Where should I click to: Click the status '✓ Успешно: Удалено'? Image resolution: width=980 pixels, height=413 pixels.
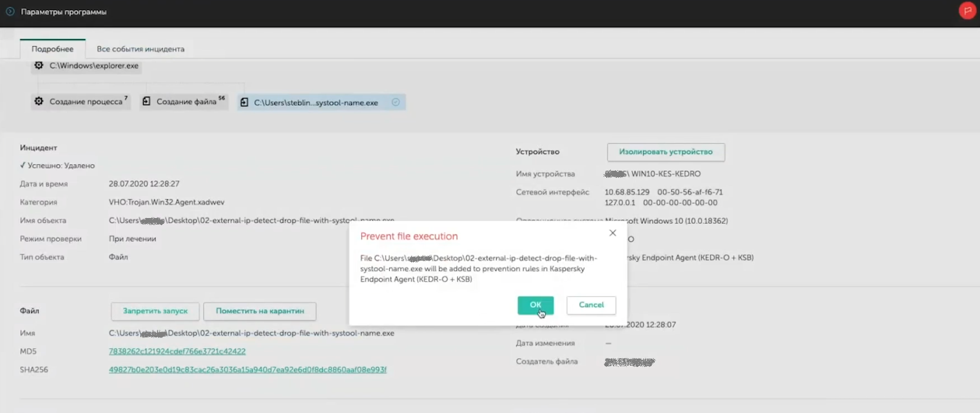(57, 165)
